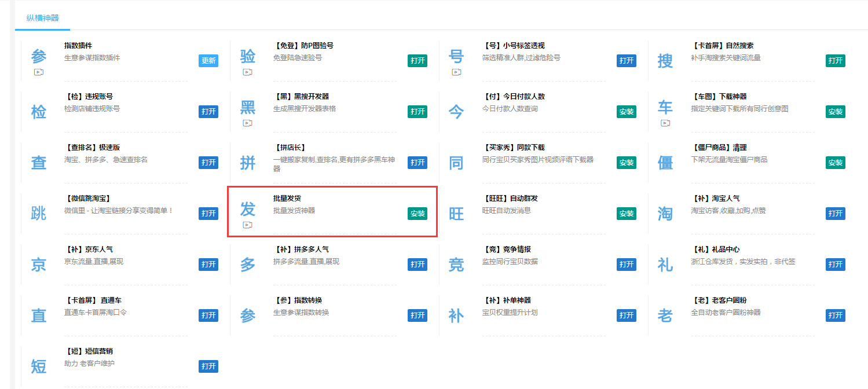This screenshot has height=389, width=868.
Task: Click the 老 icon for 老客户圈粉
Action: tap(665, 315)
